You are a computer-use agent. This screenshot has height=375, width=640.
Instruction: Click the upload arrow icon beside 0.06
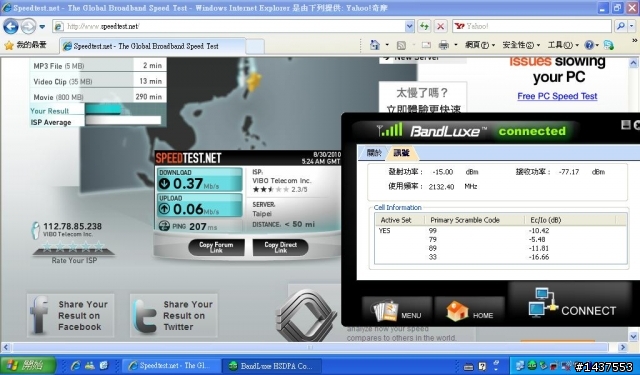[x=164, y=209]
